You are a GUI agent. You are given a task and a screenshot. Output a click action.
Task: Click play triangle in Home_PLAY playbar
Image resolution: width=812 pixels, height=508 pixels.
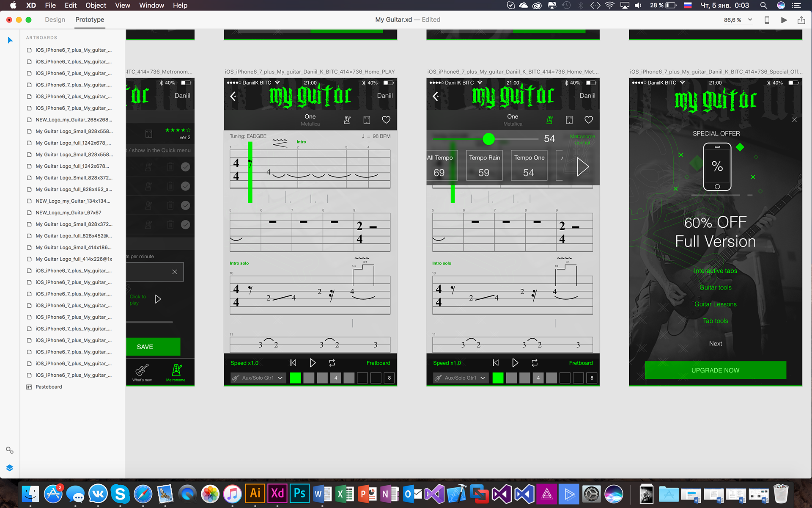point(313,363)
